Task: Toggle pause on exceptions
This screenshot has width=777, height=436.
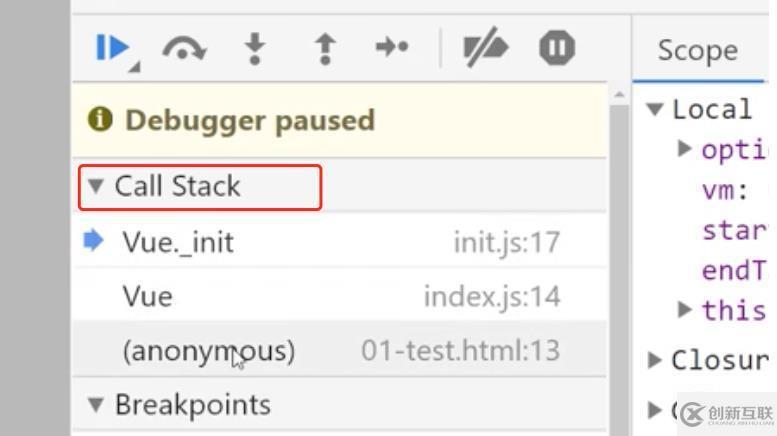Action: (557, 48)
